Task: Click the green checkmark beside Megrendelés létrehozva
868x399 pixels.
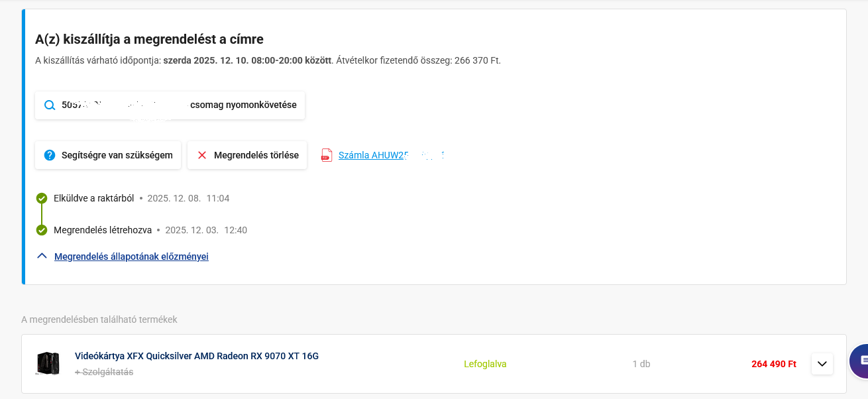Action: 42,230
